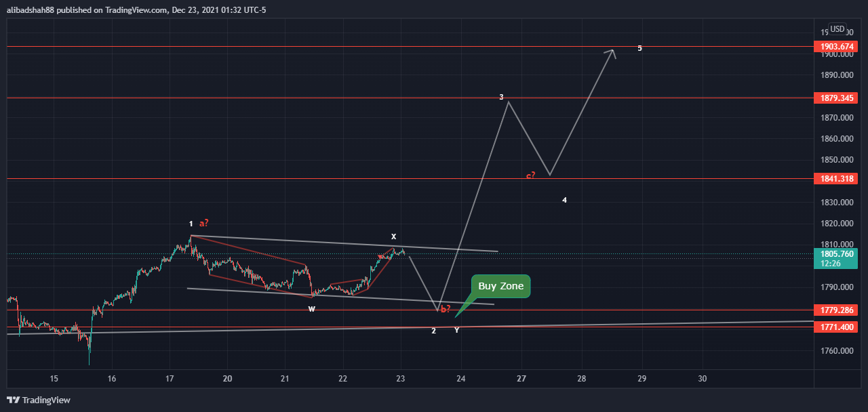Click date 24 on the time axis
Screen dimensions: 868x412
(x=461, y=378)
